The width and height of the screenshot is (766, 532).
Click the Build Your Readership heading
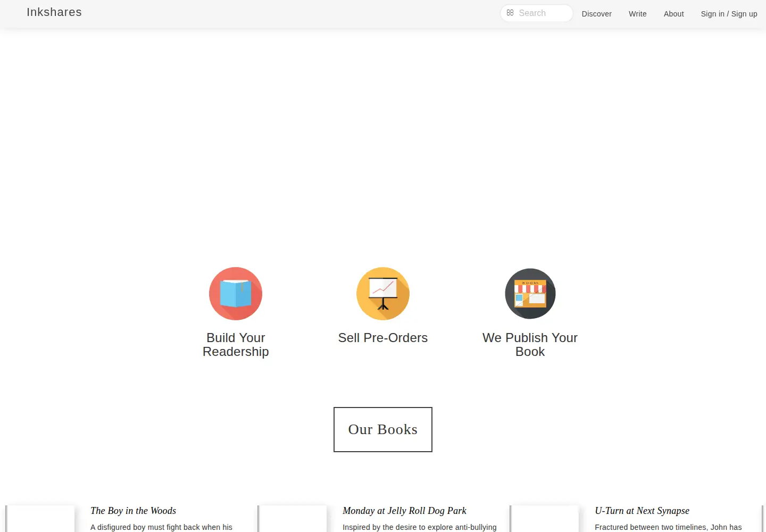pyautogui.click(x=236, y=345)
